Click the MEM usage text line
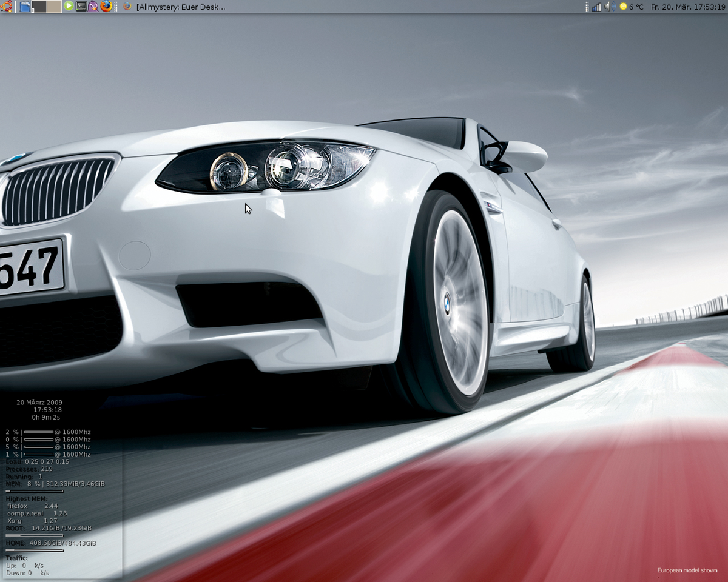728x582 pixels. (55, 484)
